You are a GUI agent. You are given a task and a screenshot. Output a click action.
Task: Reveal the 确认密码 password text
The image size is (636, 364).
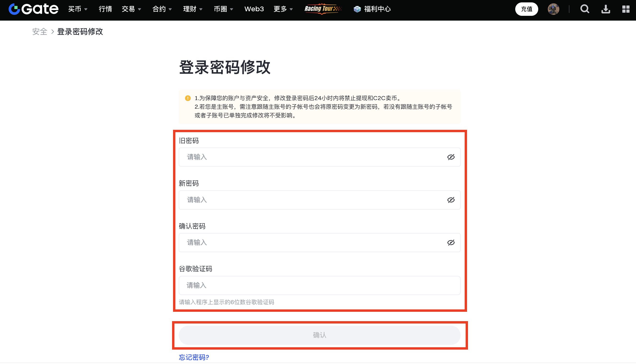[x=451, y=243]
